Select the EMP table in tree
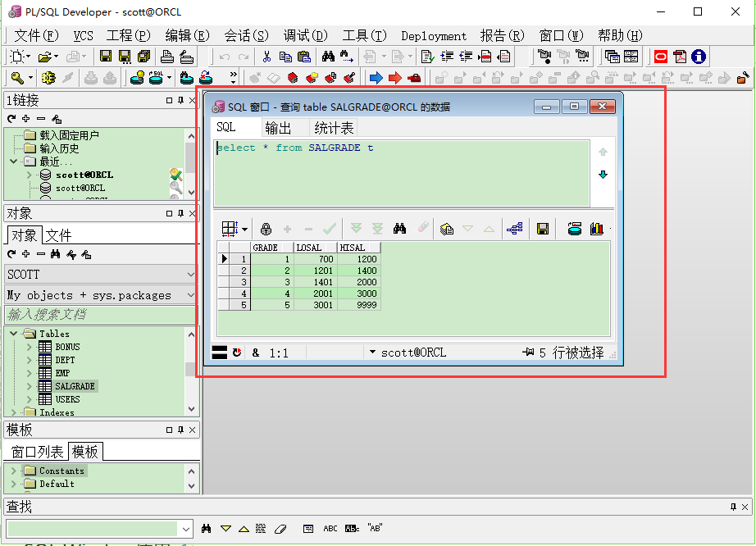Screen dimensions: 756x546 [62, 373]
